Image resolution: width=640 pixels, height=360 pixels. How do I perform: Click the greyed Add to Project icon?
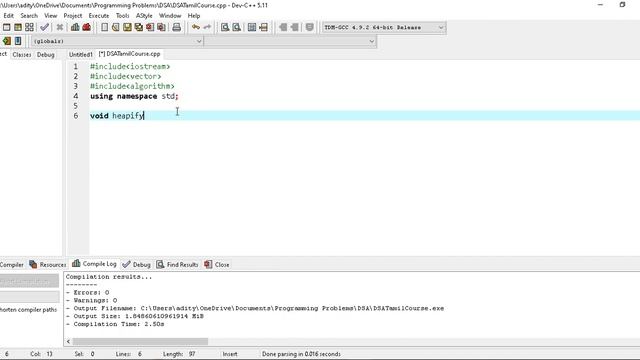[283, 27]
